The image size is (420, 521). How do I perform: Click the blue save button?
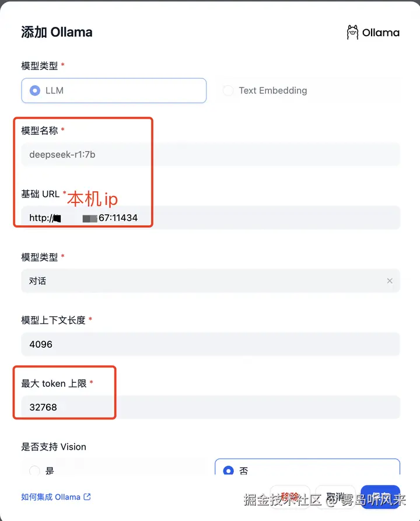click(x=380, y=497)
